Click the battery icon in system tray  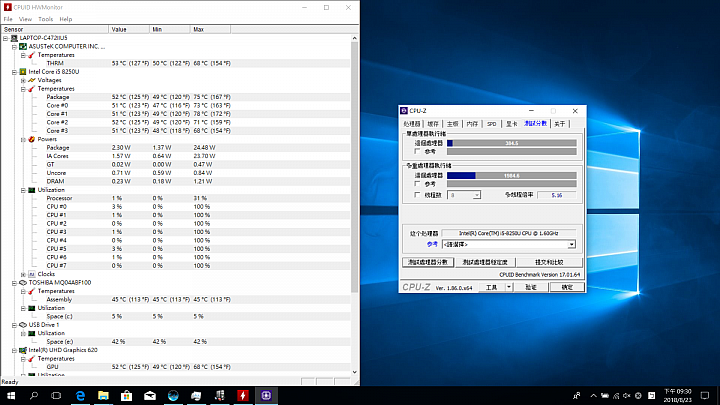coord(605,395)
